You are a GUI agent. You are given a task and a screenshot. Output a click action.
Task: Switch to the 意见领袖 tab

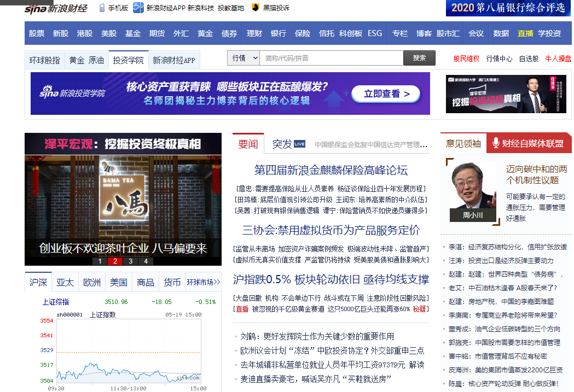(x=463, y=143)
